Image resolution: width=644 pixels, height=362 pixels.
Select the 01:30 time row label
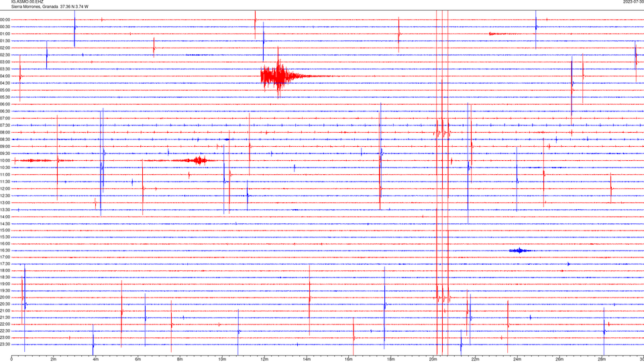tap(5, 41)
